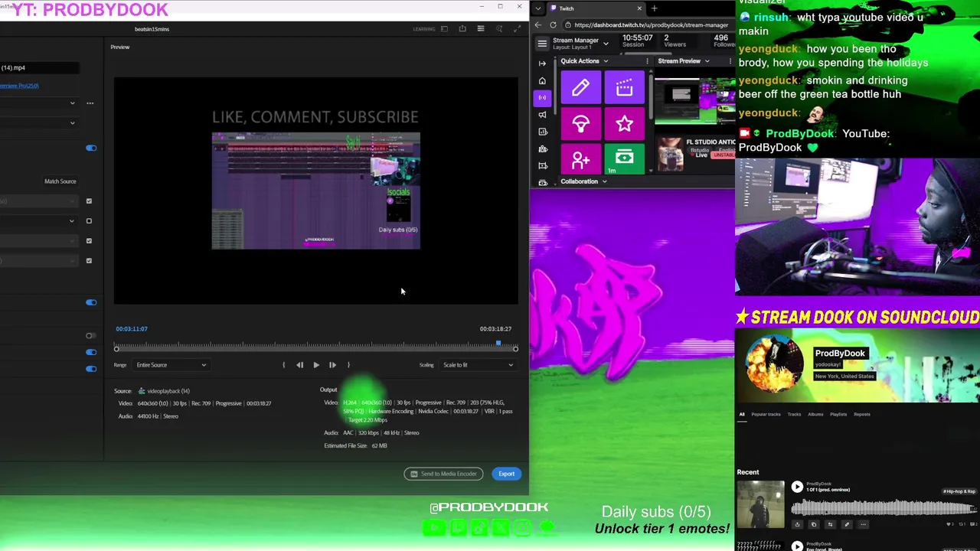
Task: Click the pencil edit stream info quick action
Action: tap(580, 88)
